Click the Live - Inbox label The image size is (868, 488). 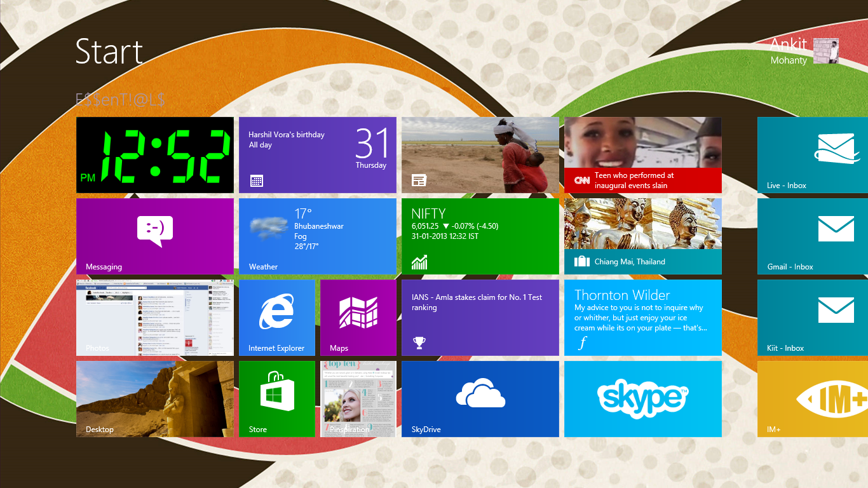787,186
